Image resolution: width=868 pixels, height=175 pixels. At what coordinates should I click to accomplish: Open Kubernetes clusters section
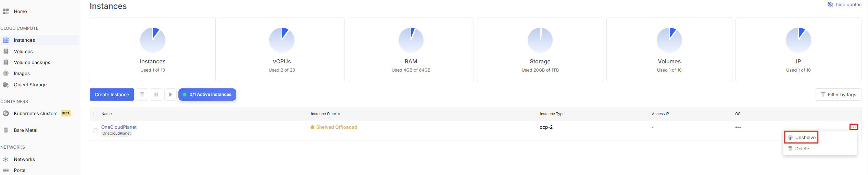pyautogui.click(x=36, y=113)
